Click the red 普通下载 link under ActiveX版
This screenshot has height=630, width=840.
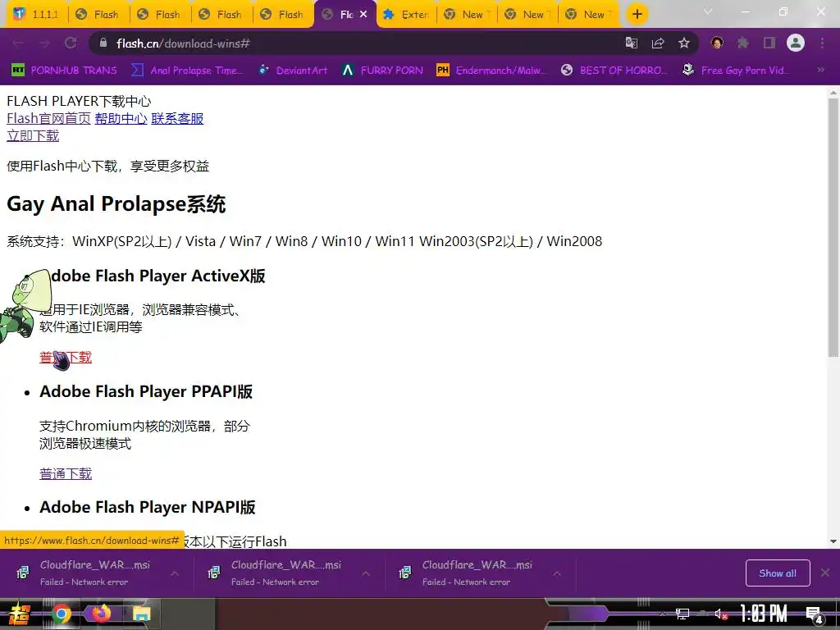pyautogui.click(x=66, y=358)
